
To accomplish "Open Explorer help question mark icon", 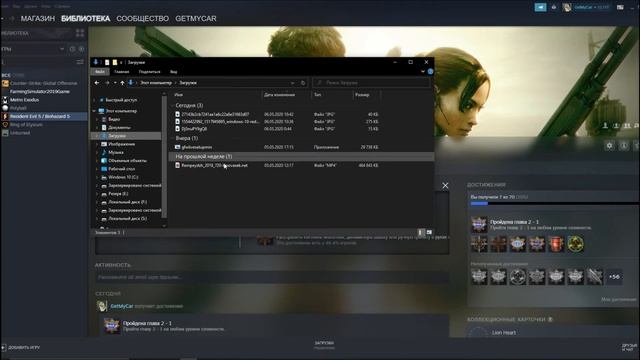I will pyautogui.click(x=430, y=71).
